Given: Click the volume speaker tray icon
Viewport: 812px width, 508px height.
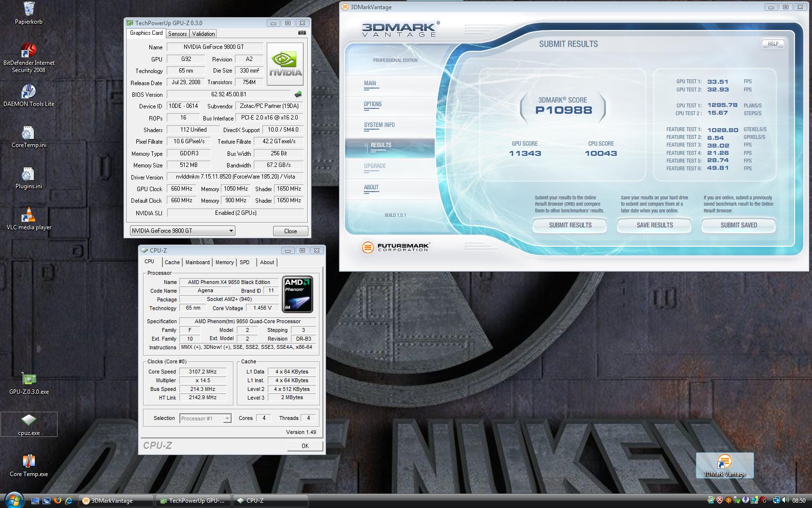Looking at the screenshot, I should 785,500.
